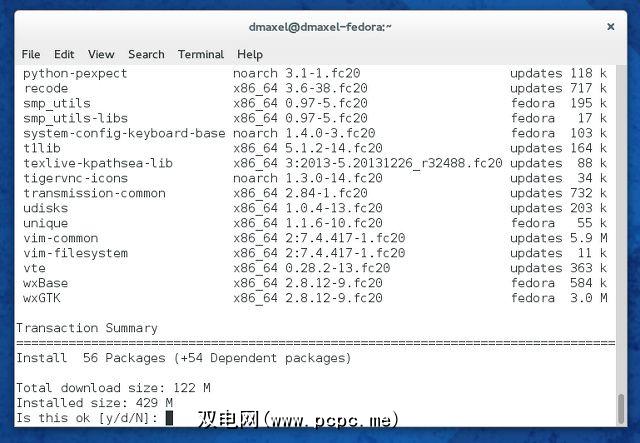Open the Terminal menu
Viewport: 640px width, 443px height.
pyautogui.click(x=201, y=54)
